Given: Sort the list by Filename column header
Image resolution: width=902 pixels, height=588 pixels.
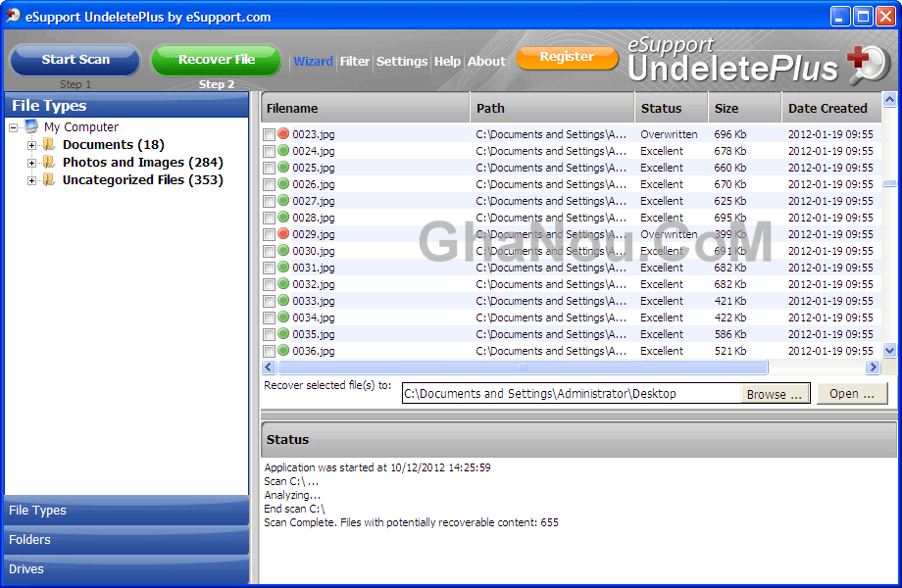Looking at the screenshot, I should tap(366, 108).
